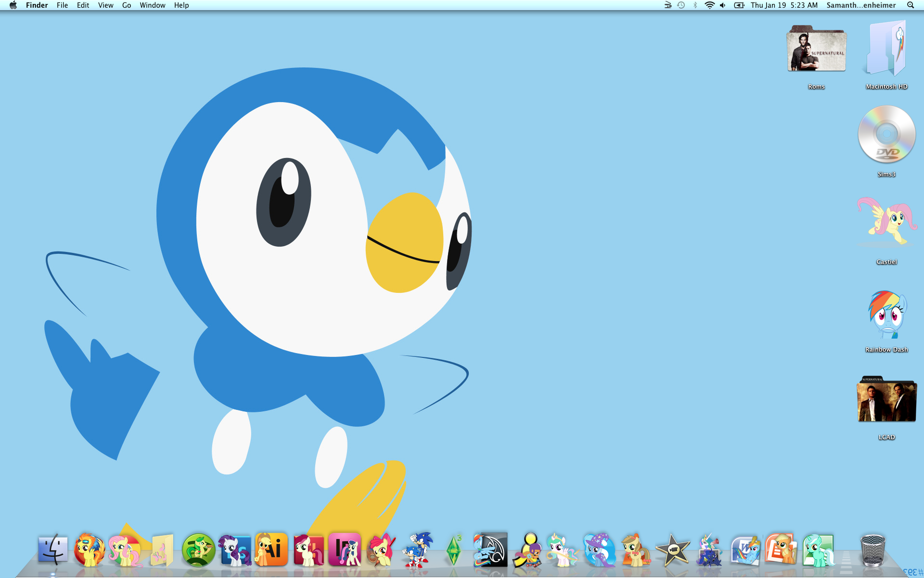Launch The Sims 3 from dock
This screenshot has width=924, height=578.
pyautogui.click(x=454, y=550)
